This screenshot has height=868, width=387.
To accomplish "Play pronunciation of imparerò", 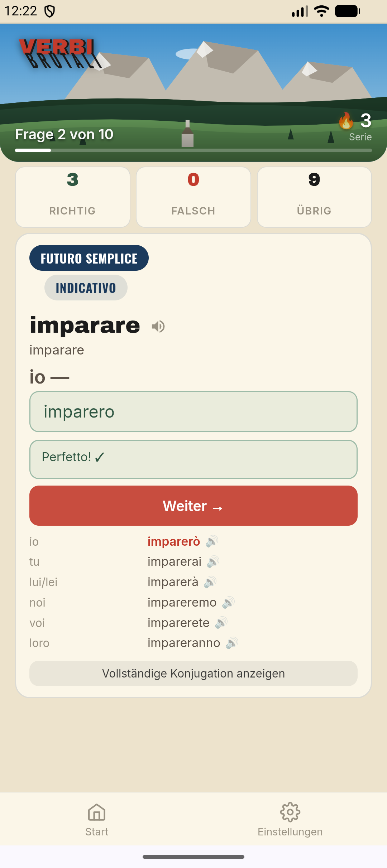I will pos(212,541).
